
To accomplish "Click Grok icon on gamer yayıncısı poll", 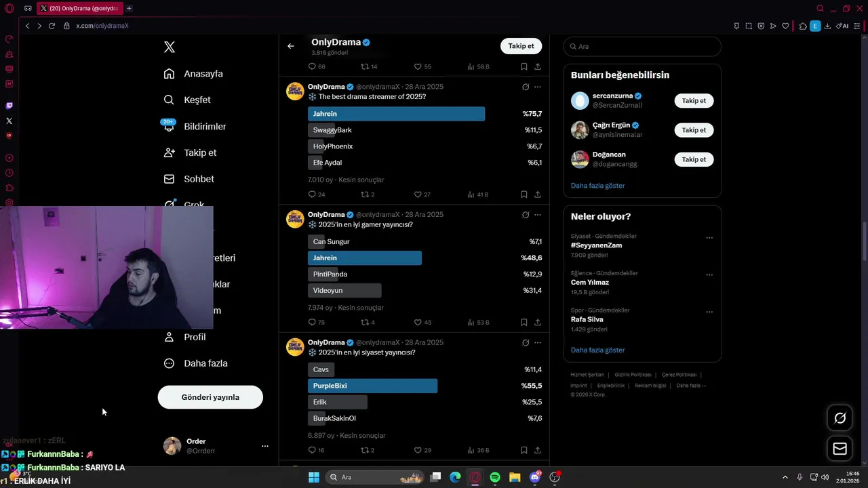I will coord(526,215).
